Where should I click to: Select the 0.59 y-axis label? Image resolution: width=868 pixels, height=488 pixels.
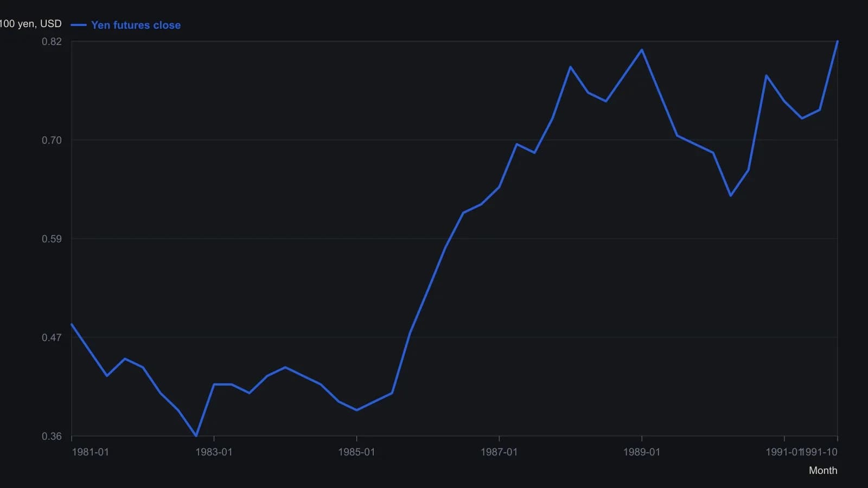[52, 239]
